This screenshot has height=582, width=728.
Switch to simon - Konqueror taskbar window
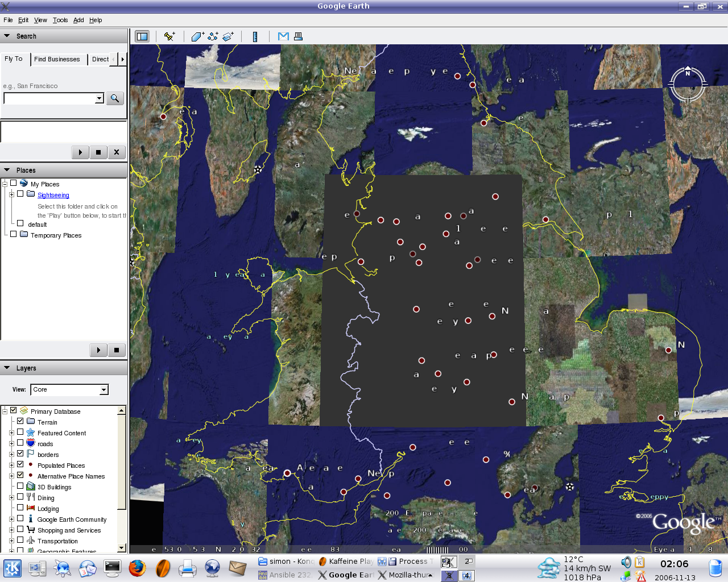(286, 561)
